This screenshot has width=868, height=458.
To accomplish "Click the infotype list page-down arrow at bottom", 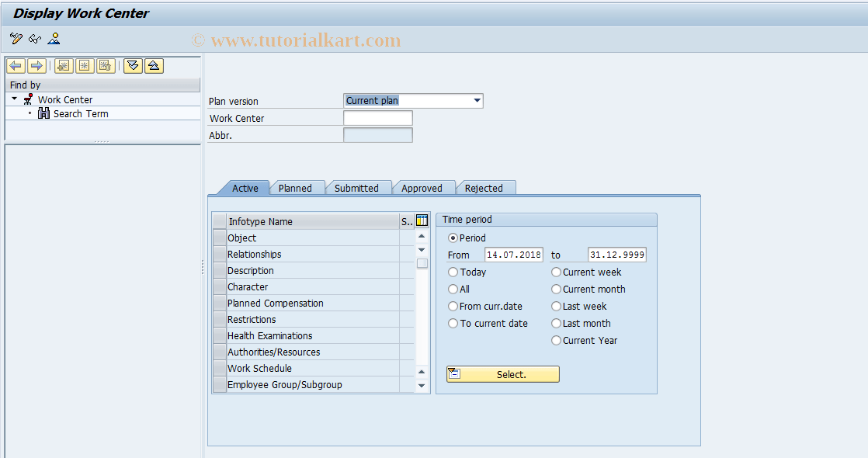I will 422,386.
